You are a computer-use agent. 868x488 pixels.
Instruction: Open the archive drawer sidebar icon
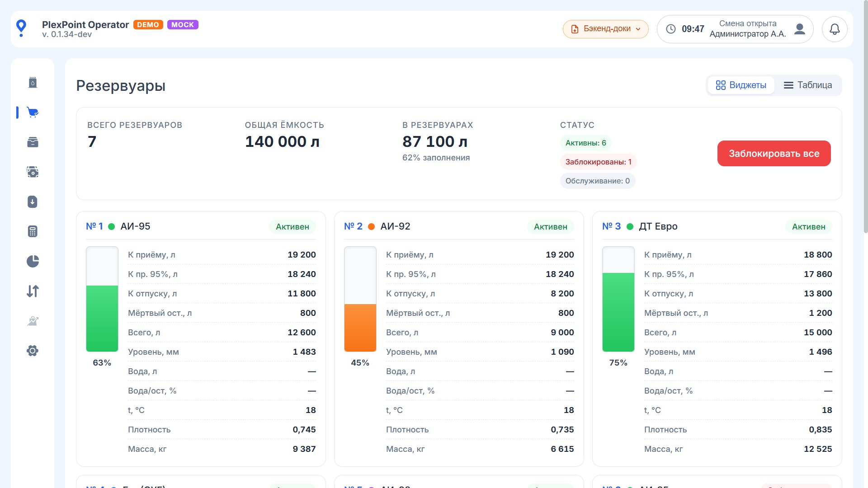click(x=33, y=142)
